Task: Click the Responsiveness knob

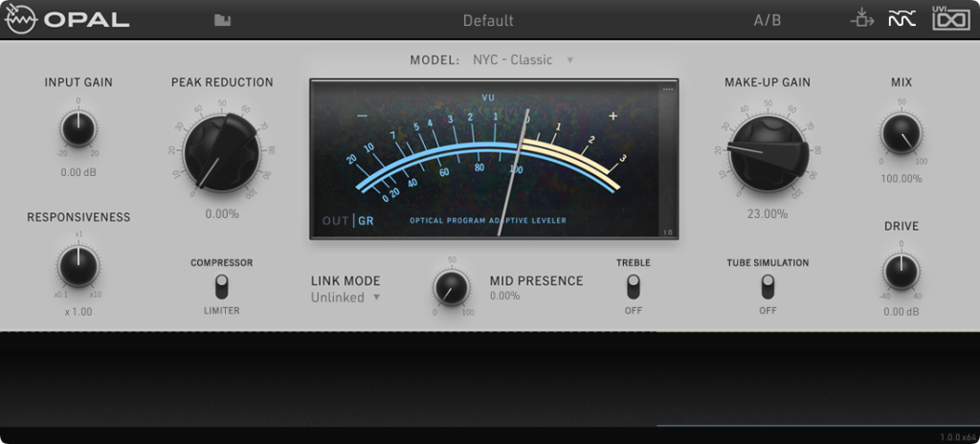Action: (78, 266)
